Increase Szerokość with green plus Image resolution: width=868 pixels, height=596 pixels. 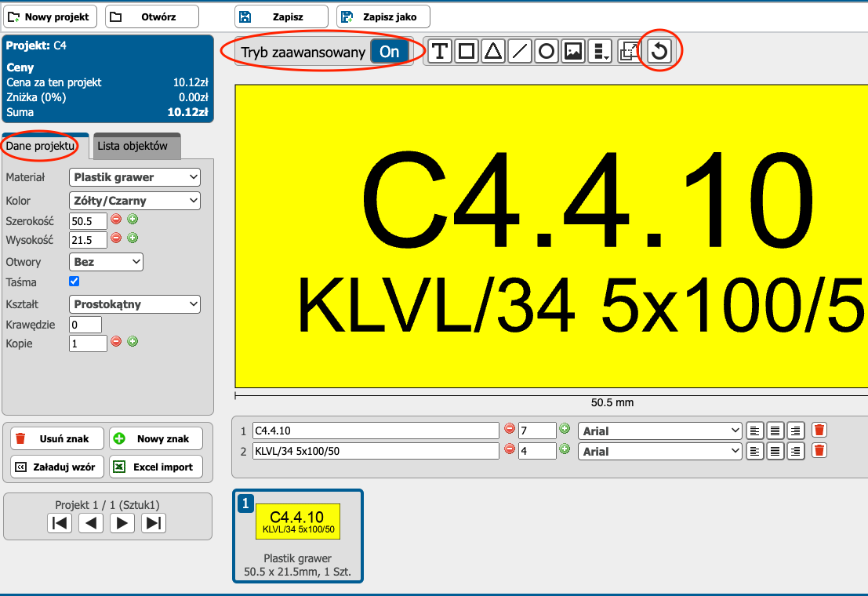[133, 220]
